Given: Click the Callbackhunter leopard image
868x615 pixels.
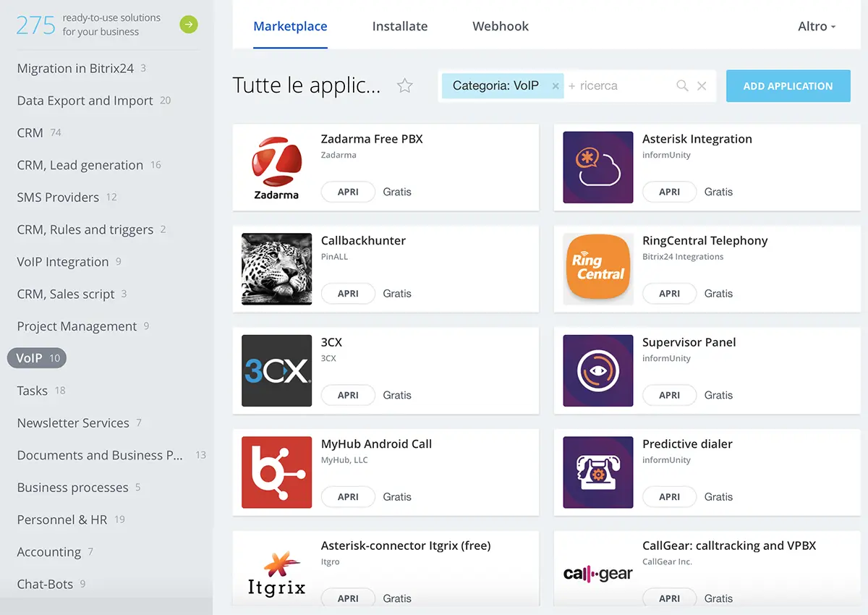Looking at the screenshot, I should pyautogui.click(x=276, y=269).
